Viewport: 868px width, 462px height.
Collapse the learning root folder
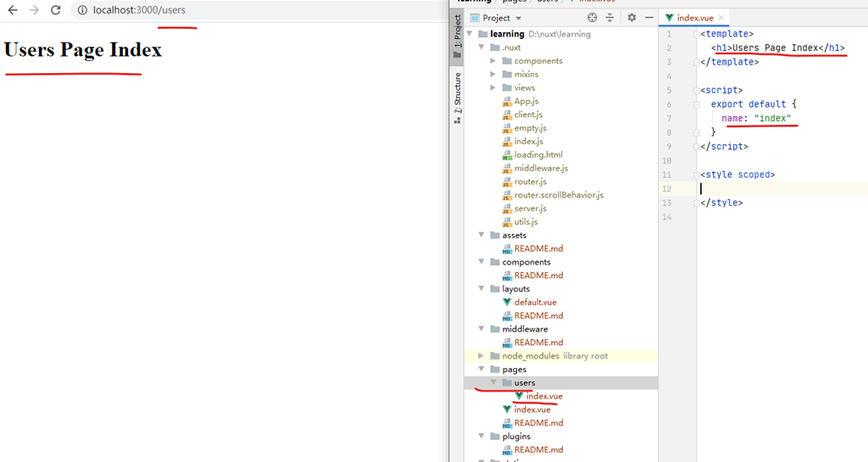click(470, 34)
